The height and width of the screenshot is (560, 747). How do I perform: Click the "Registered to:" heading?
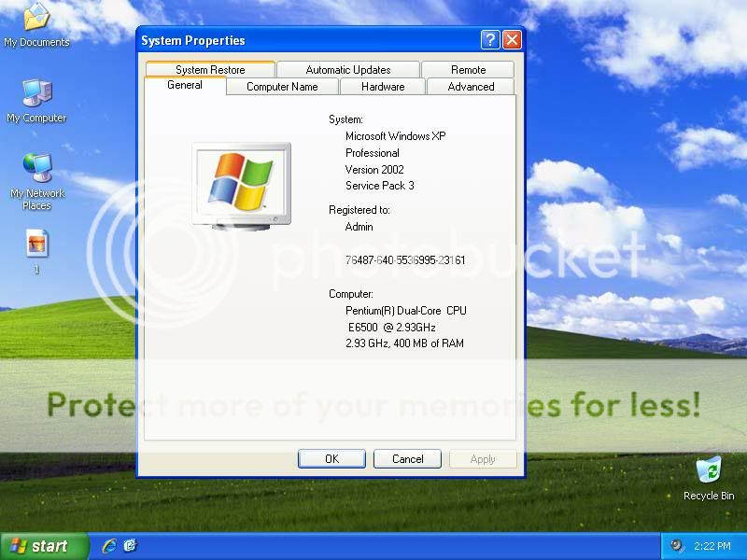[x=359, y=210]
